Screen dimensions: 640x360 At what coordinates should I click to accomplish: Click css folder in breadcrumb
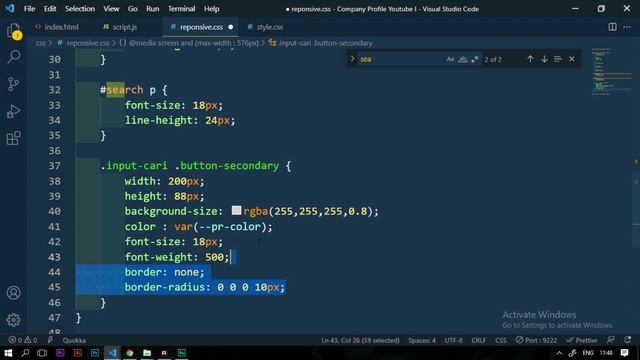pos(40,43)
